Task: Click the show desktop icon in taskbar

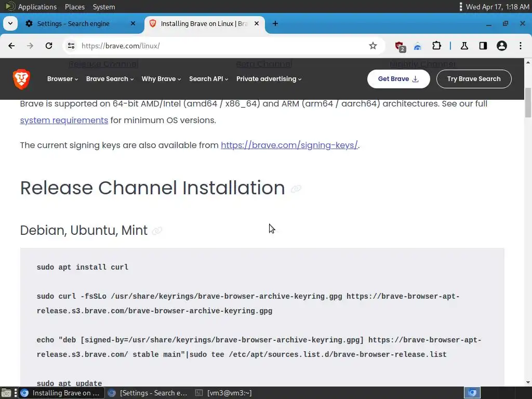Action: point(6,393)
